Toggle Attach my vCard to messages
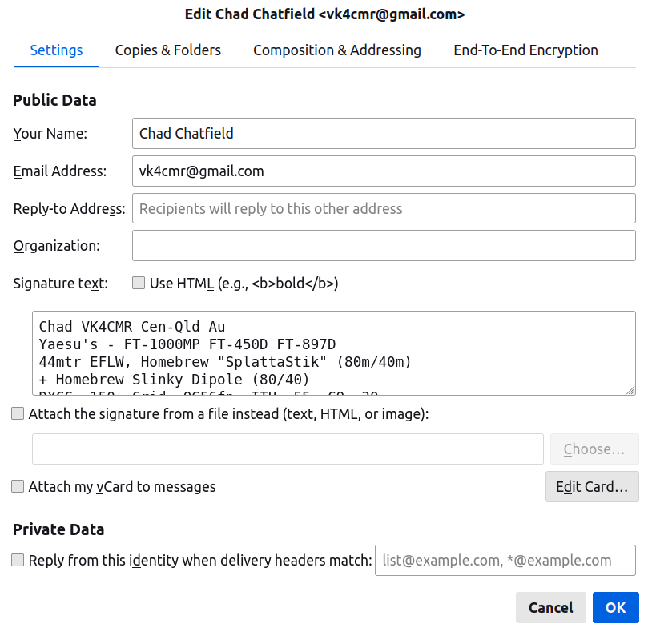Screen dimensions: 648x644 pyautogui.click(x=18, y=486)
